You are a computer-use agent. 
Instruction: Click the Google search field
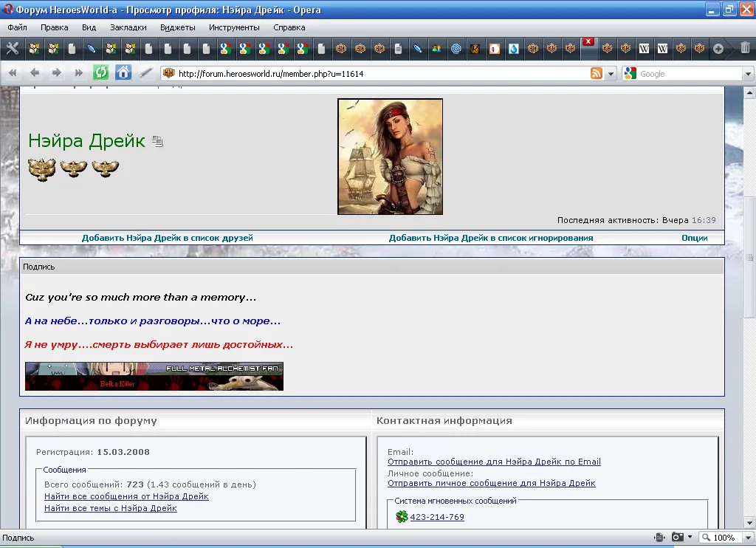pyautogui.click(x=690, y=74)
